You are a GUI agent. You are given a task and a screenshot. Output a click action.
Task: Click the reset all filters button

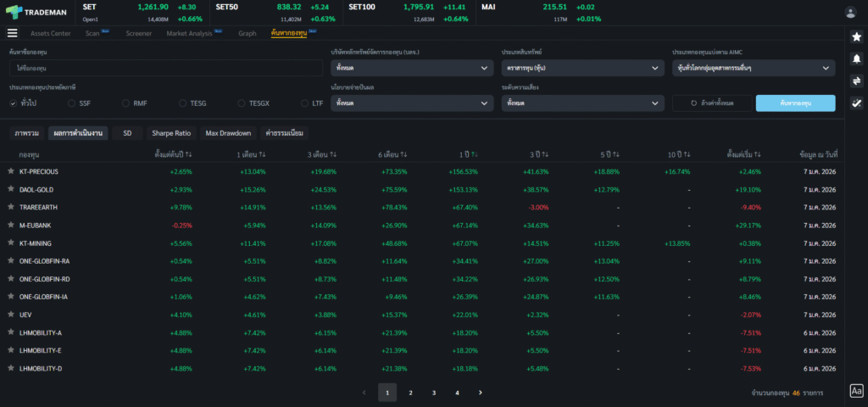point(710,103)
